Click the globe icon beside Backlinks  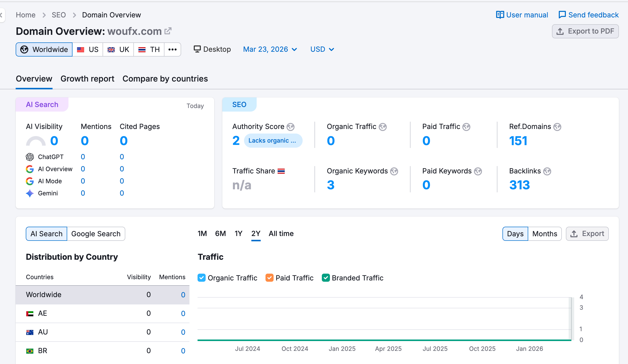click(547, 171)
